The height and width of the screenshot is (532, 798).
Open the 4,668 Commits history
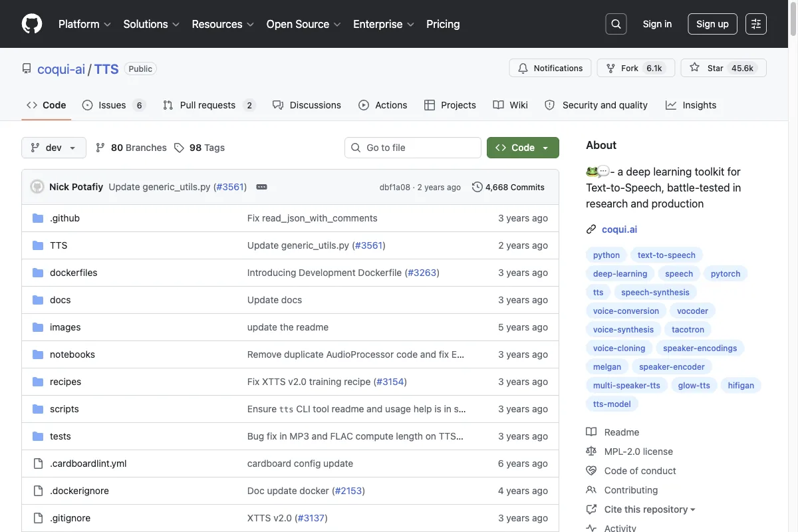pos(508,187)
